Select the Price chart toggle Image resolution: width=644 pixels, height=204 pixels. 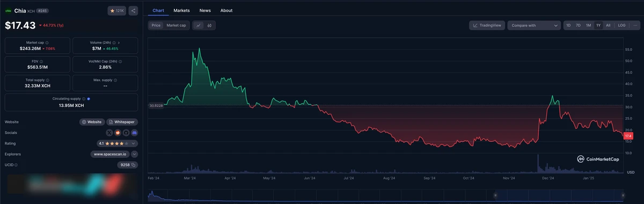point(156,25)
